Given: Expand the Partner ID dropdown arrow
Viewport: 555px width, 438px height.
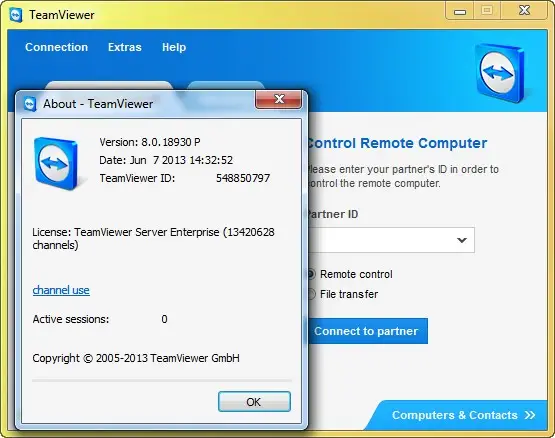Looking at the screenshot, I should [462, 240].
